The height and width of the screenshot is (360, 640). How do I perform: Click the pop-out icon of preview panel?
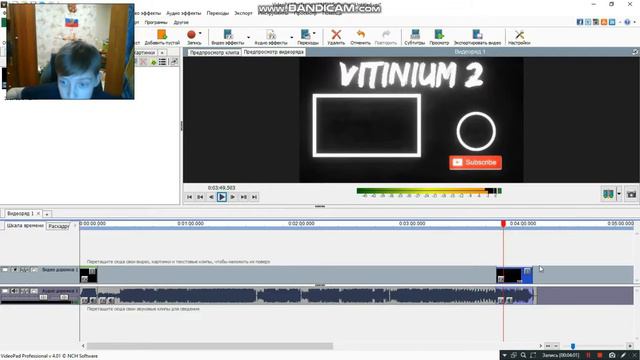(x=635, y=52)
